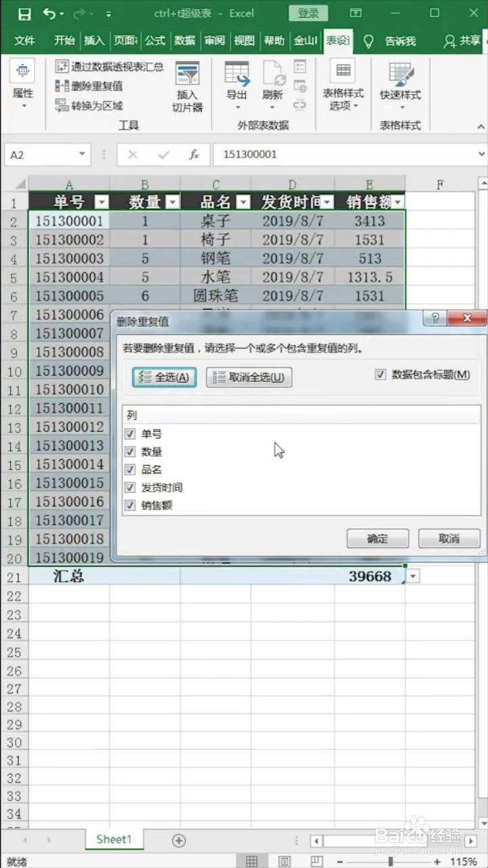This screenshot has width=488, height=868.
Task: Uncheck the 单号 column checkbox
Action: [131, 434]
